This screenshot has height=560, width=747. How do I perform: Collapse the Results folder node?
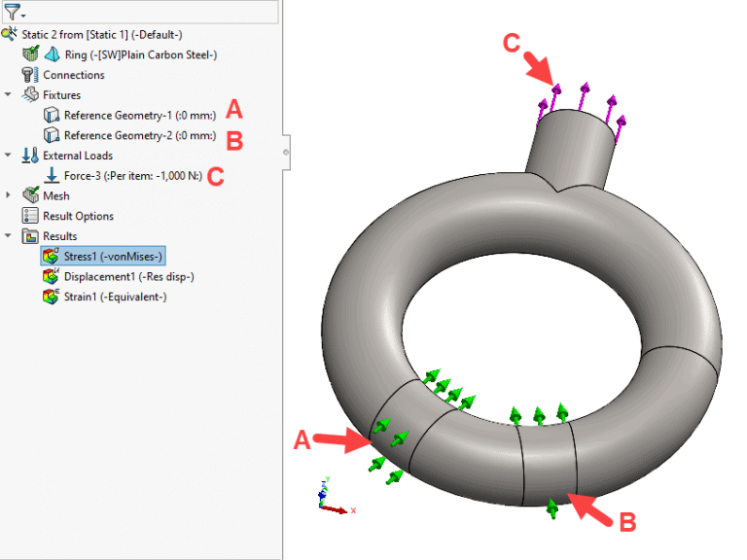9,236
